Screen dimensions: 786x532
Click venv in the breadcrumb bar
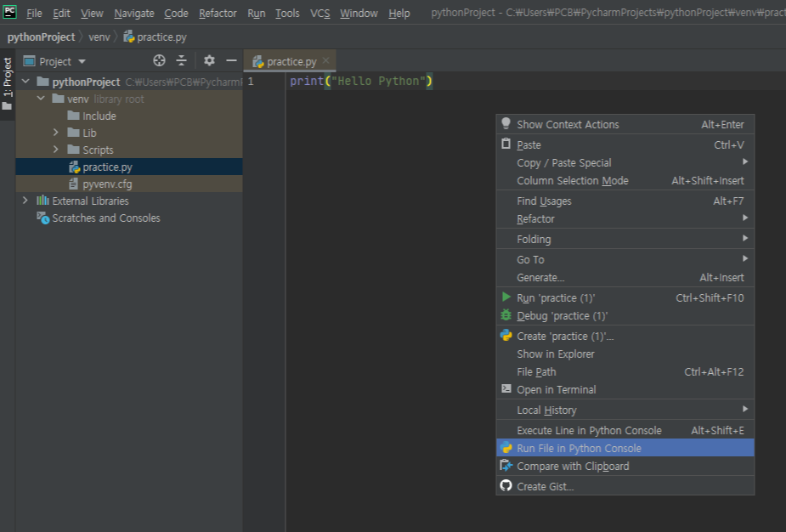99,37
